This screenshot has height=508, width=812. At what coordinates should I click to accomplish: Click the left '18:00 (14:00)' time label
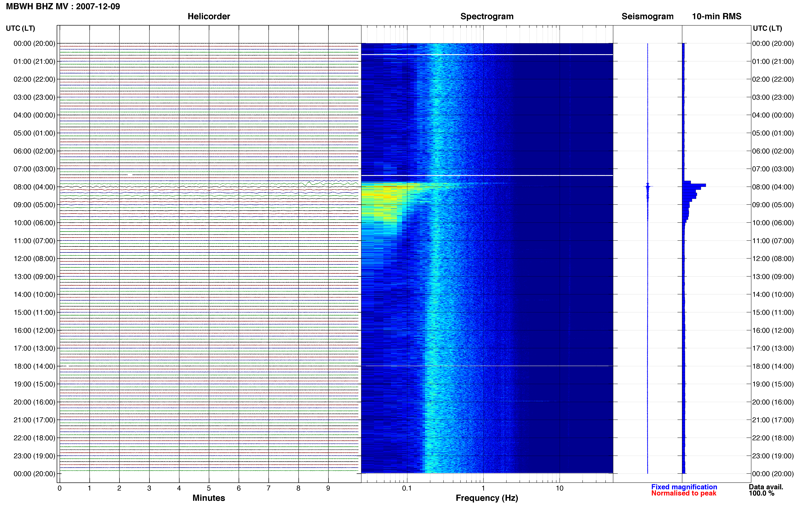[x=34, y=366]
